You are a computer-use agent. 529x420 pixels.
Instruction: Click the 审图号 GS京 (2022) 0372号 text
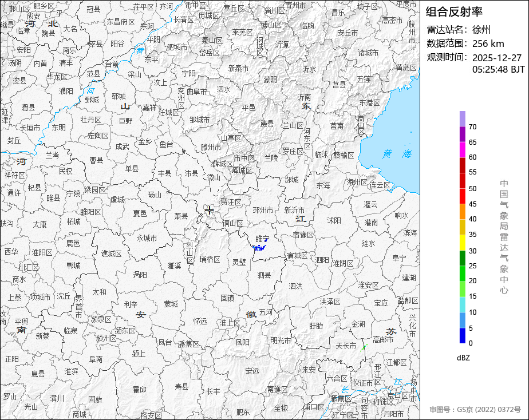[475, 410]
